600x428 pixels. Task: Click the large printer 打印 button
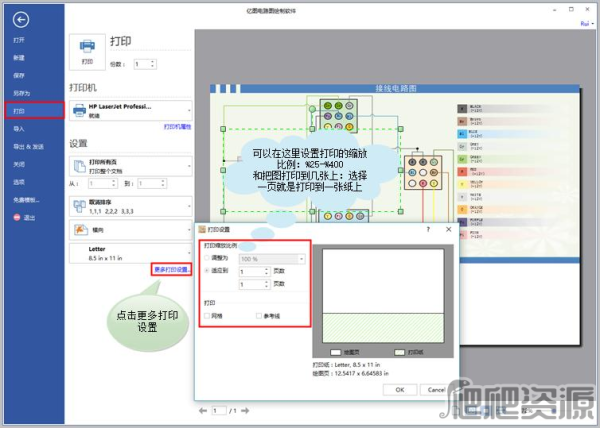pyautogui.click(x=87, y=52)
